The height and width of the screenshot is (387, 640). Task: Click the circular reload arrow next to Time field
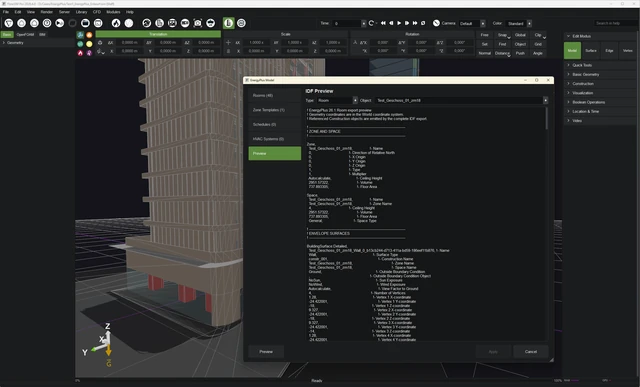(371, 23)
